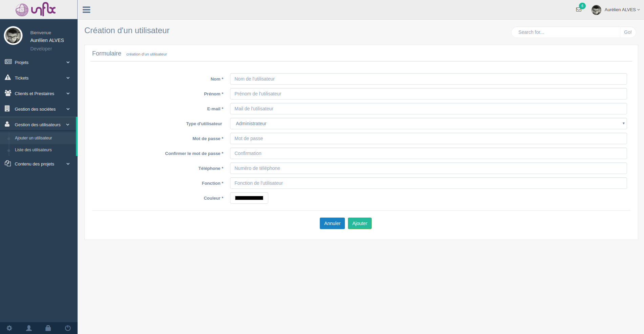Click the Go! search button
The image size is (644, 334).
[x=627, y=32]
